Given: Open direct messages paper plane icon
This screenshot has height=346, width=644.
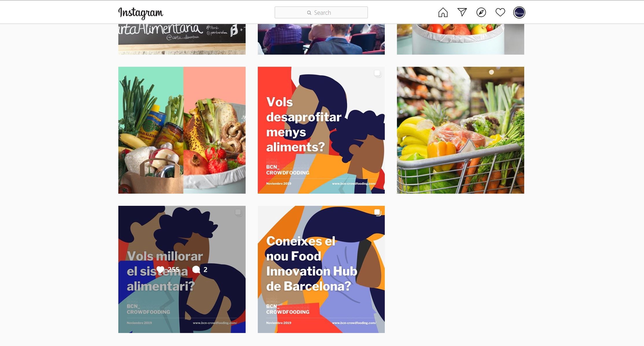Looking at the screenshot, I should [x=462, y=12].
